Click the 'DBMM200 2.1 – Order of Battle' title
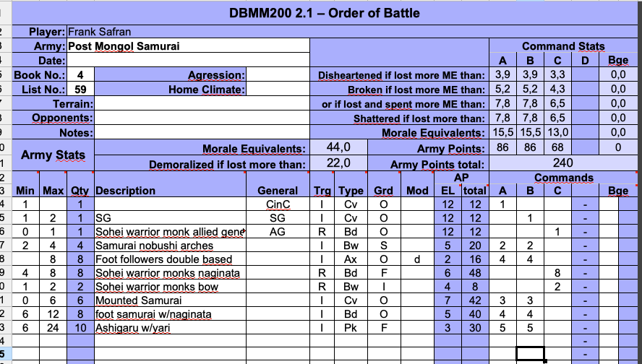The width and height of the screenshot is (642, 364). 324,14
